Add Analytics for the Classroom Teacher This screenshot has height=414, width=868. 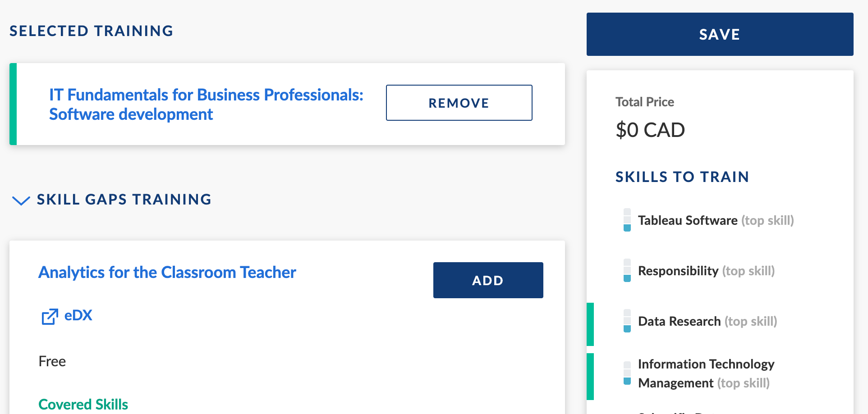[488, 280]
